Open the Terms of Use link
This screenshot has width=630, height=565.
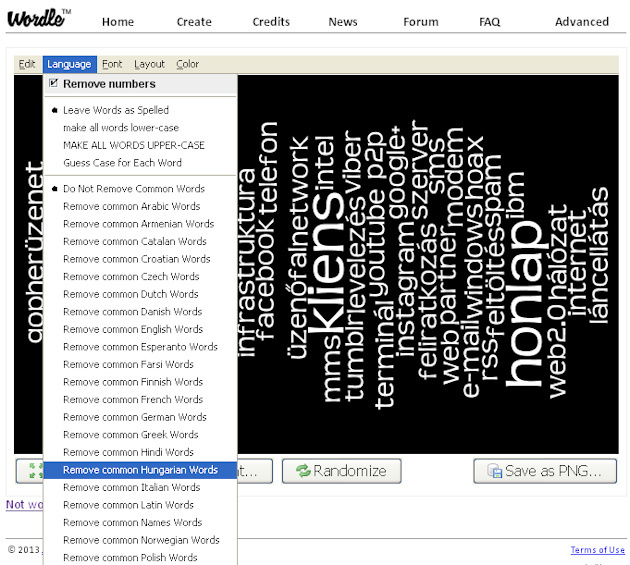pos(597,550)
